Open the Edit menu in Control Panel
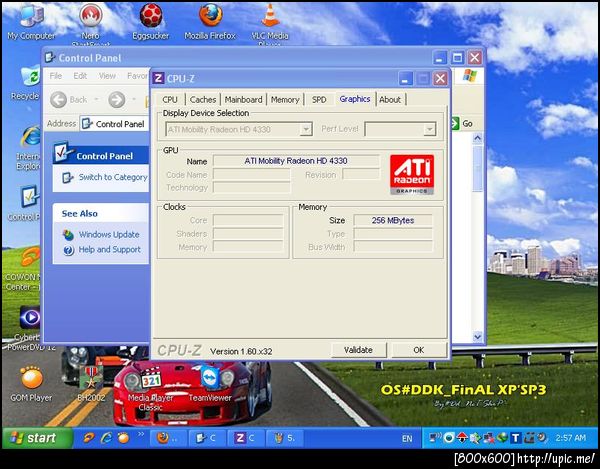Viewport: 600px width, 469px height. (80, 76)
